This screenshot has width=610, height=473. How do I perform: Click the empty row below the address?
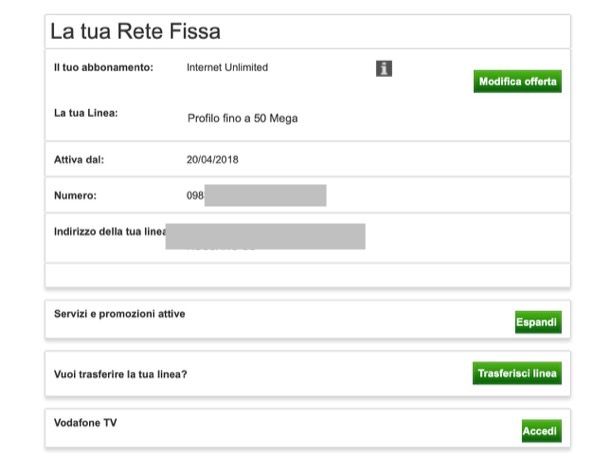307,275
